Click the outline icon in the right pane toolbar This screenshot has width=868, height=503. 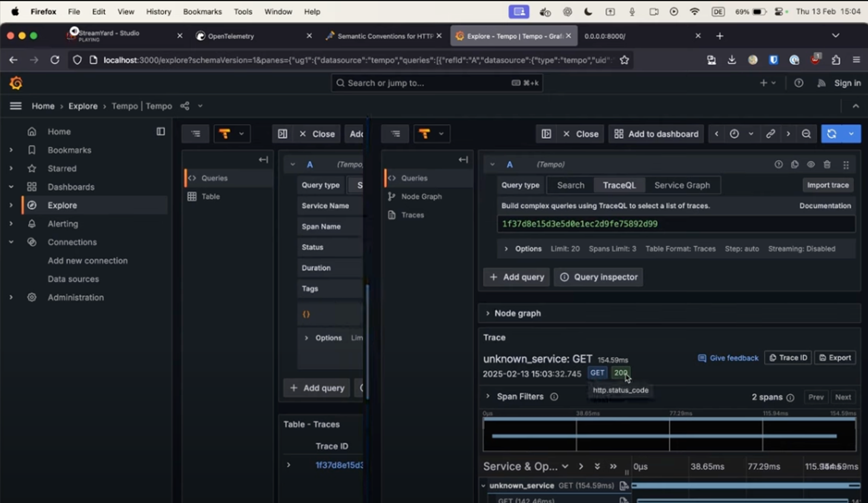395,134
